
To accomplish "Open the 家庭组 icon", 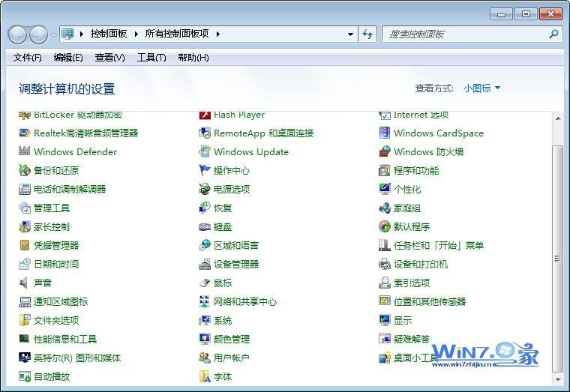I will point(385,208).
